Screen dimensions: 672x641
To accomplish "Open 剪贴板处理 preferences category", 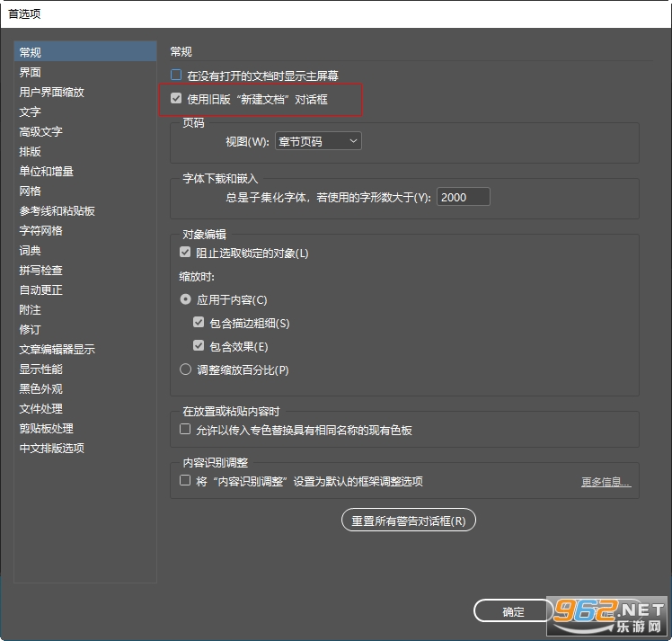I will (85, 428).
